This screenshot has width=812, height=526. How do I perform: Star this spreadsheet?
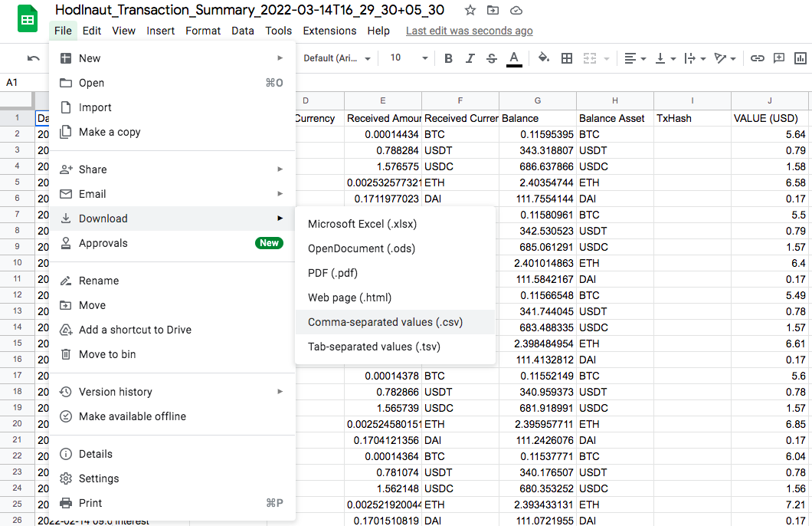tap(470, 10)
